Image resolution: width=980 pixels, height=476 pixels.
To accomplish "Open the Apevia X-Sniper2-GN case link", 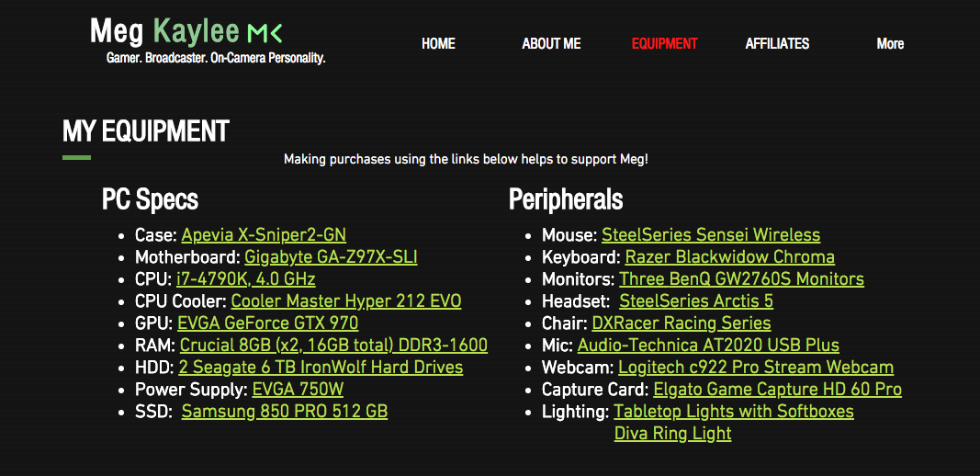I will (264, 235).
